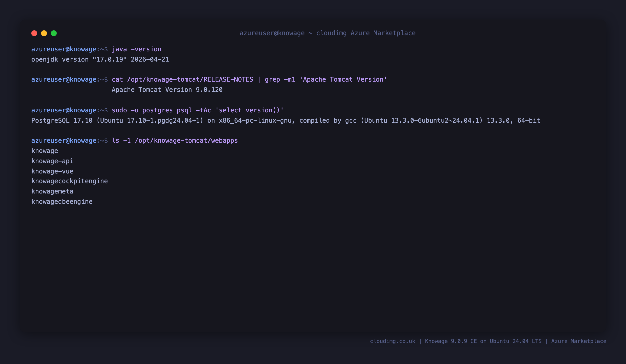Click the 'knowage' directory listing entry

click(x=45, y=151)
